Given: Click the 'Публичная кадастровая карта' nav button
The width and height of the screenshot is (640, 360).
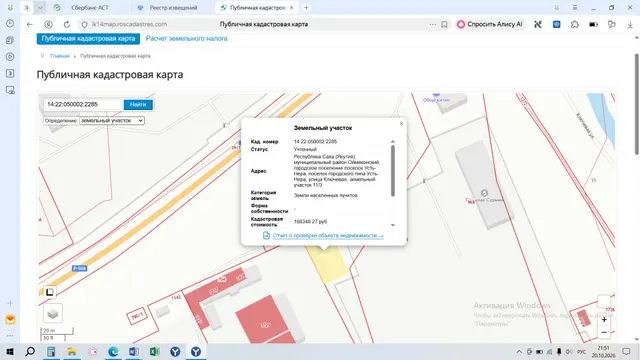Looking at the screenshot, I should (88, 38).
